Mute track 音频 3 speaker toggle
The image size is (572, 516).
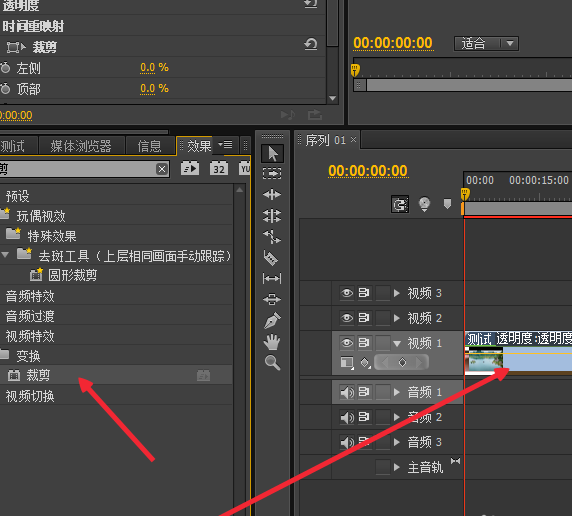(x=347, y=442)
